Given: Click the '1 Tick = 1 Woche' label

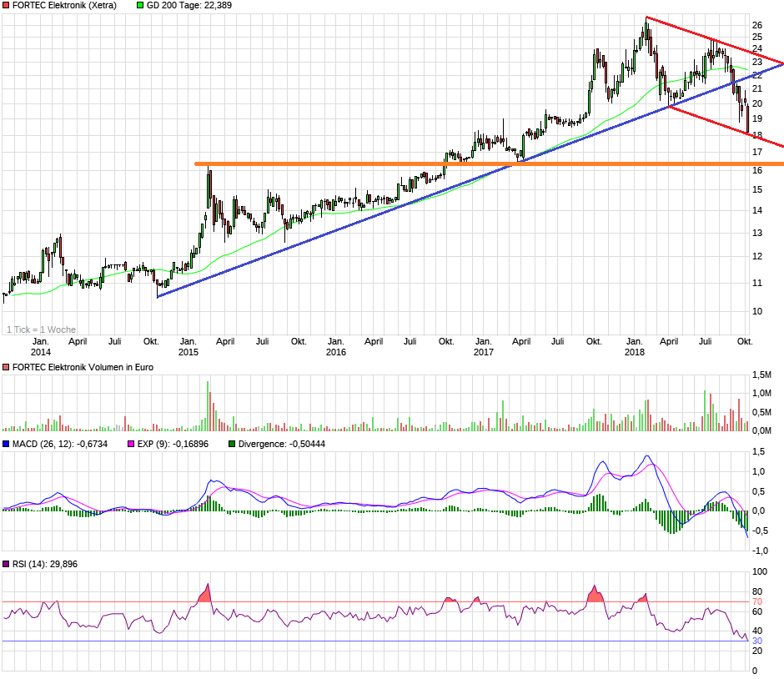Looking at the screenshot, I should pyautogui.click(x=40, y=329).
